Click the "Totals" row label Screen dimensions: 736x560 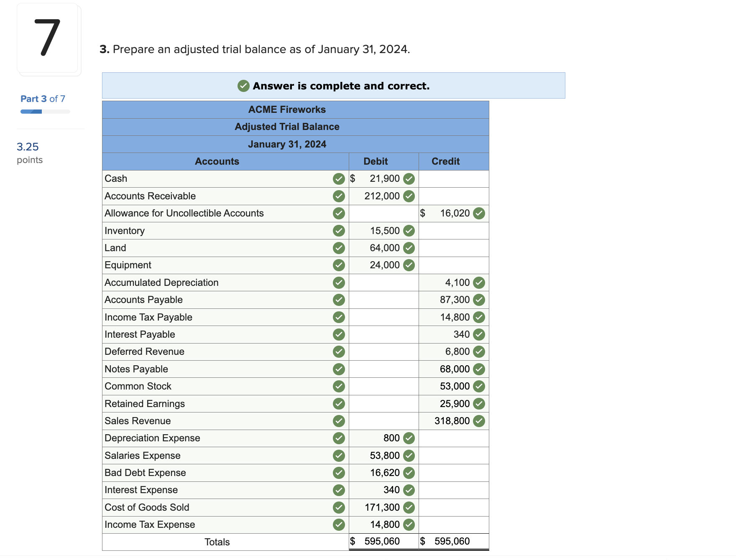click(217, 542)
